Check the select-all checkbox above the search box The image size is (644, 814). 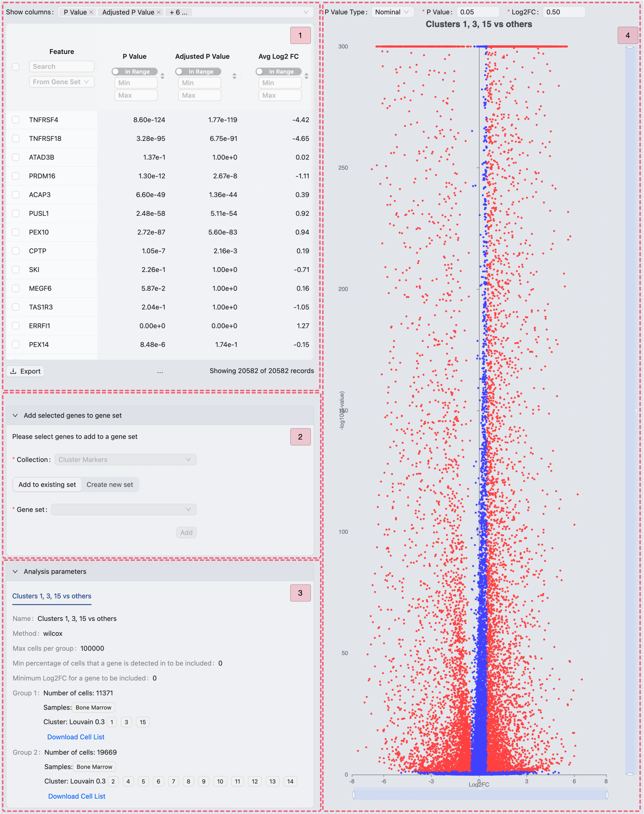click(15, 66)
